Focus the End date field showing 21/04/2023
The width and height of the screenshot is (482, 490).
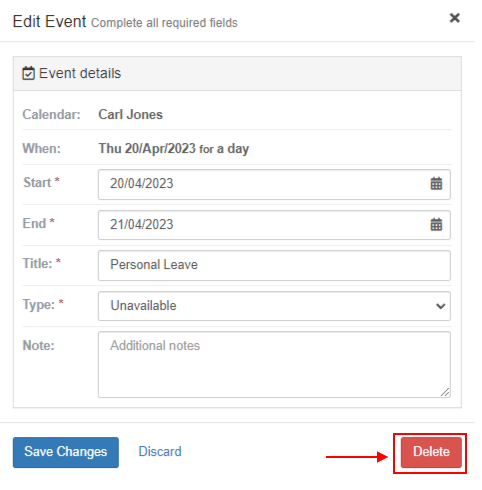(274, 225)
